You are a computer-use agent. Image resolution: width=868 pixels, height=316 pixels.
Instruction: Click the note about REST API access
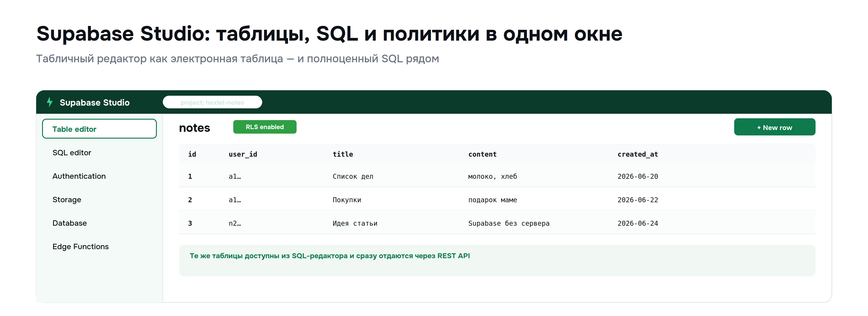330,256
